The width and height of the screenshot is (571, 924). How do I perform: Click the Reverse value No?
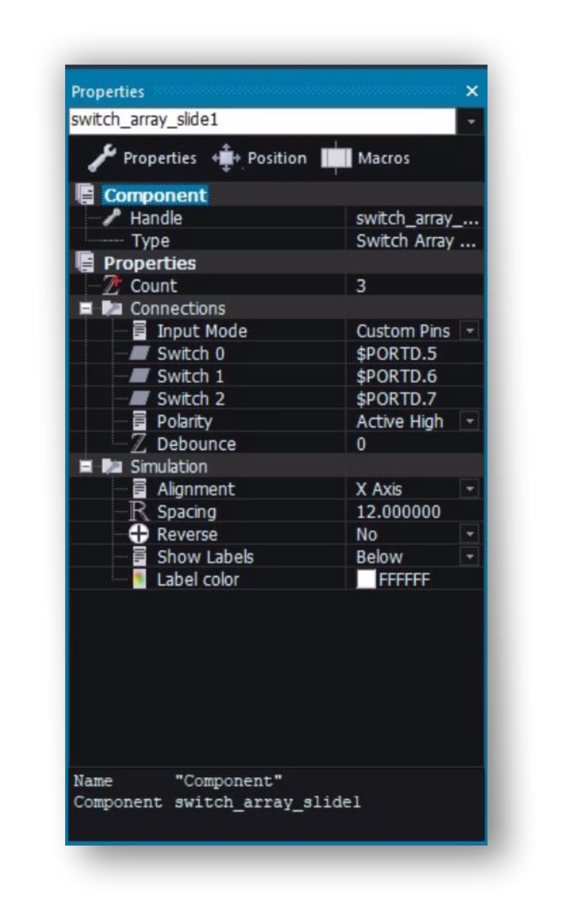pos(367,534)
